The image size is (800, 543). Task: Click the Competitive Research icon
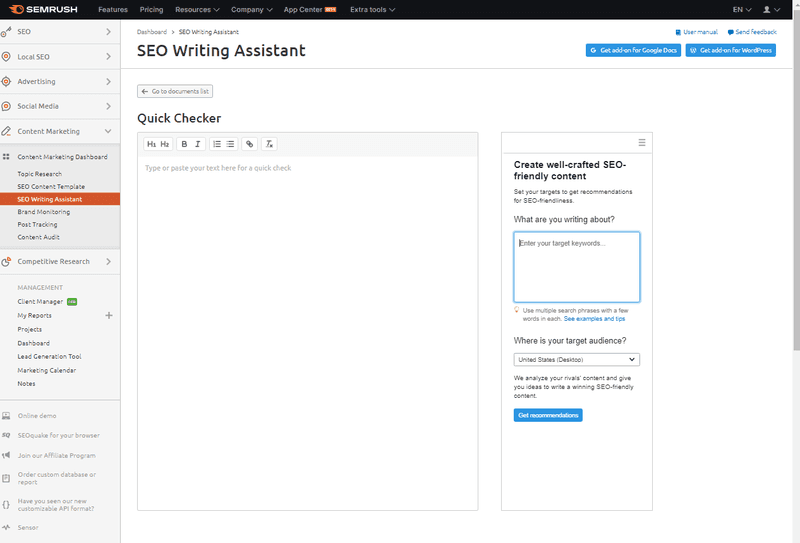click(6, 261)
